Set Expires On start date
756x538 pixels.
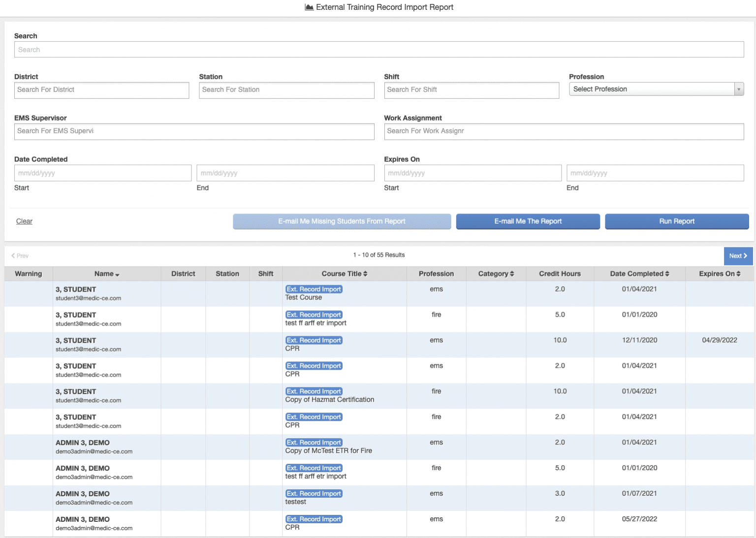[x=472, y=173]
